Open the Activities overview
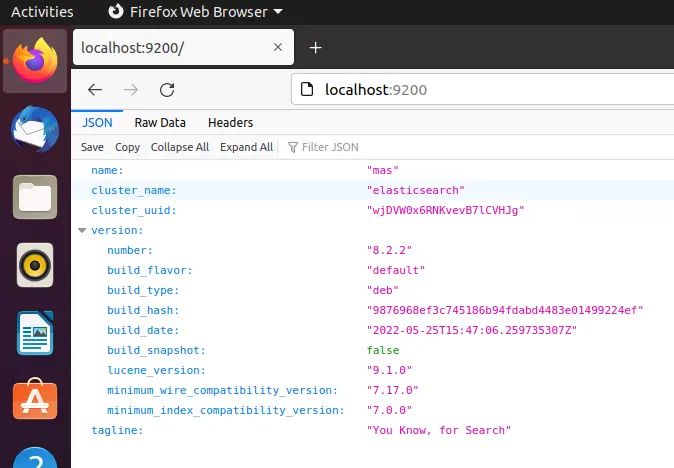 pos(42,12)
